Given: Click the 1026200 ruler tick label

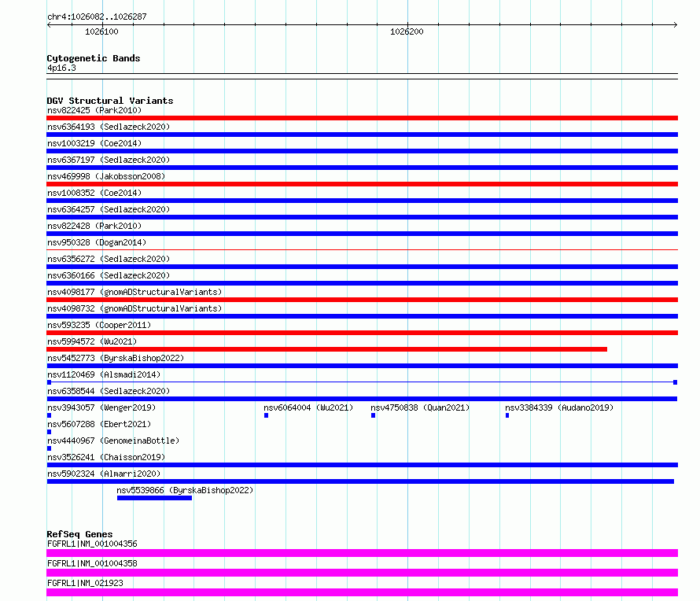Looking at the screenshot, I should tap(407, 31).
